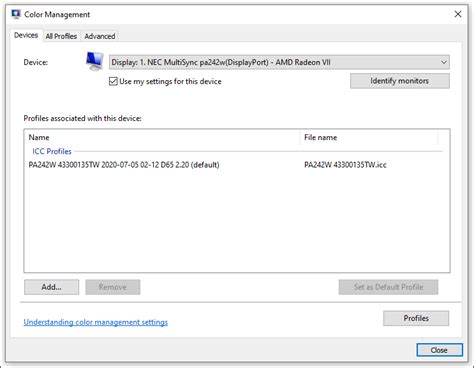The width and height of the screenshot is (474, 368).
Task: Click the Close button at bottom
Action: [x=439, y=350]
